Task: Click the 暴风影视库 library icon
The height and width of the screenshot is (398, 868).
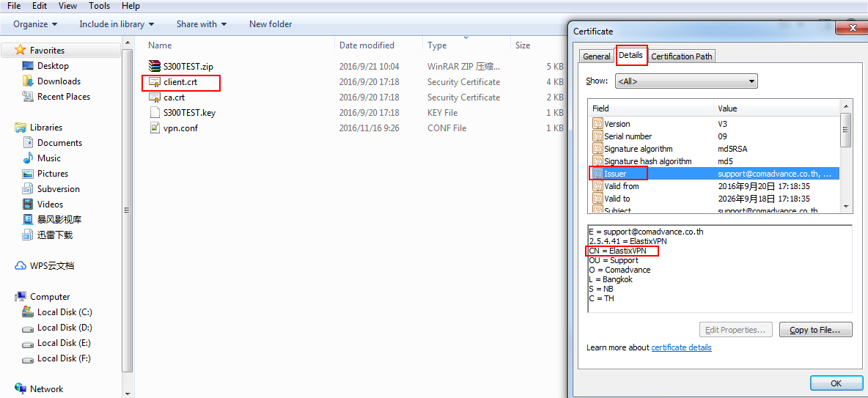Action: point(29,220)
